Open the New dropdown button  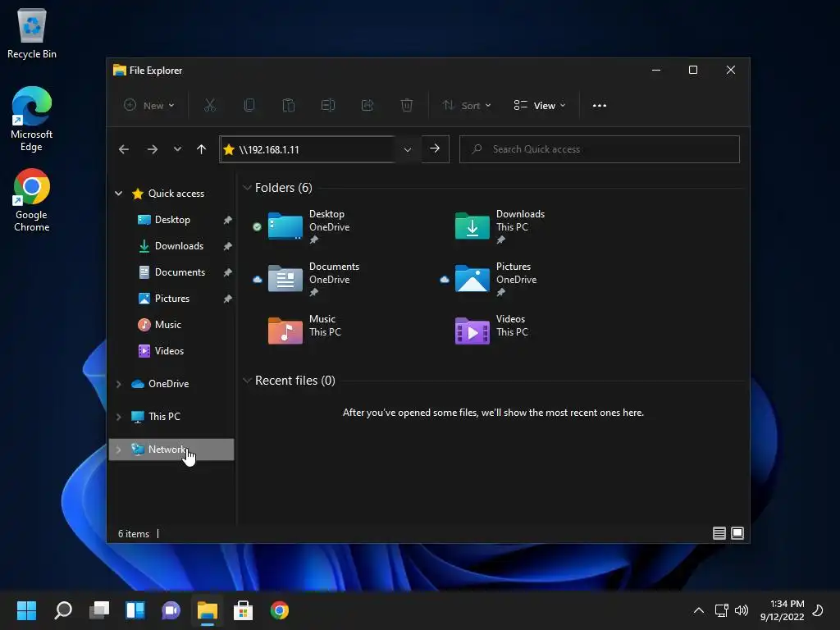point(149,106)
